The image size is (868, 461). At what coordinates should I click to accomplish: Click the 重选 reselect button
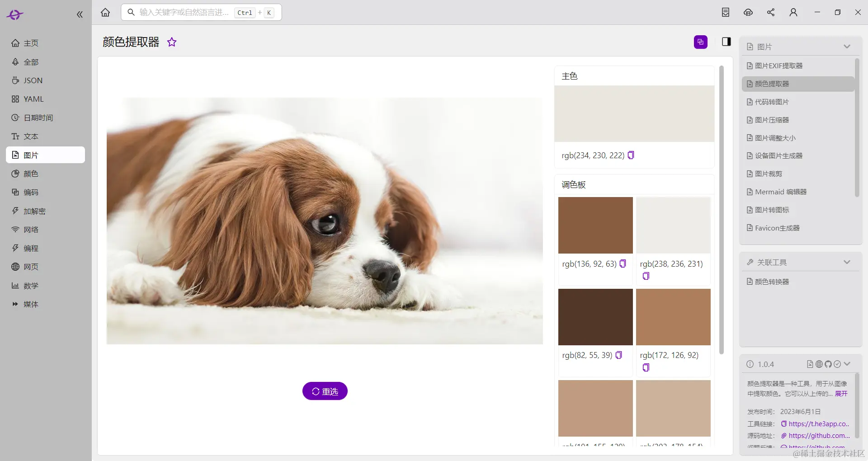pyautogui.click(x=325, y=391)
